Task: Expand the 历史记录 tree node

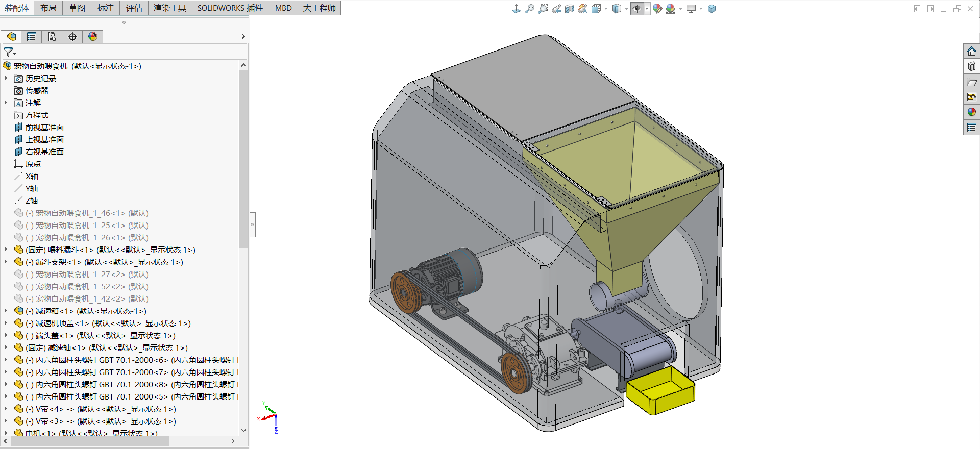Action: (6, 78)
